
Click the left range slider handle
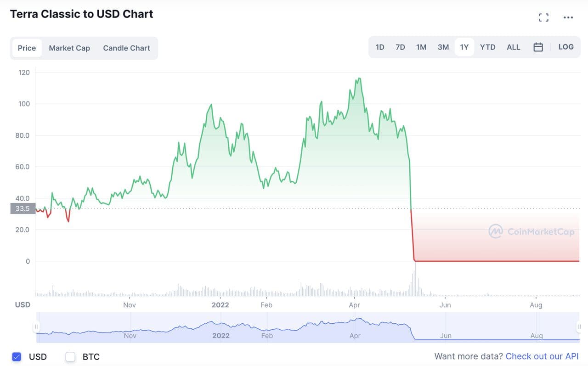[x=36, y=327]
